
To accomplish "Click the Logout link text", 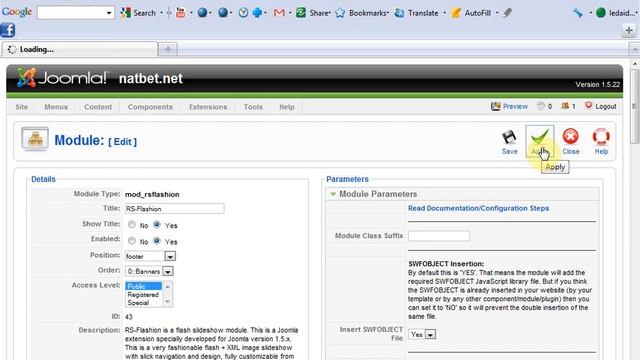I will pyautogui.click(x=606, y=107).
